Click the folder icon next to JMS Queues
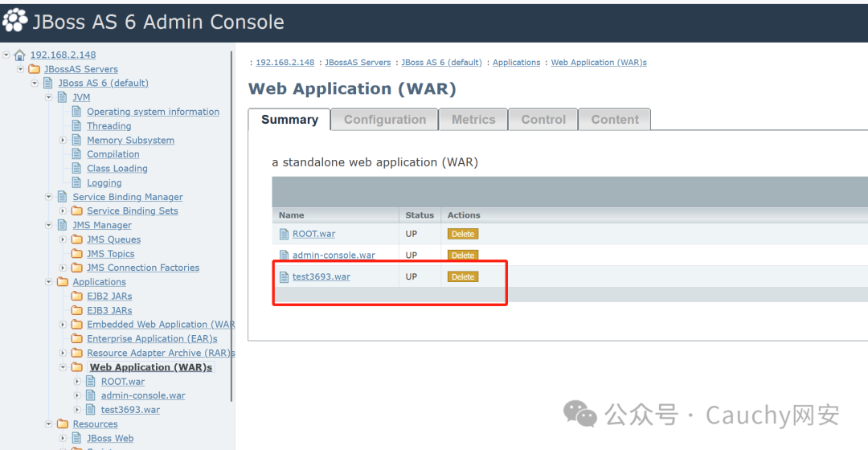This screenshot has height=450, width=868. click(x=77, y=239)
